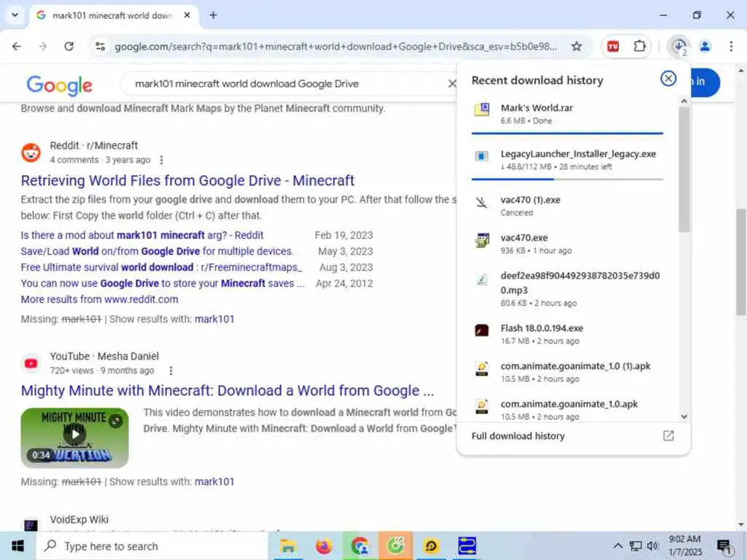Open File Explorer from the taskbar
Viewport: 747px width, 560px height.
point(287,545)
